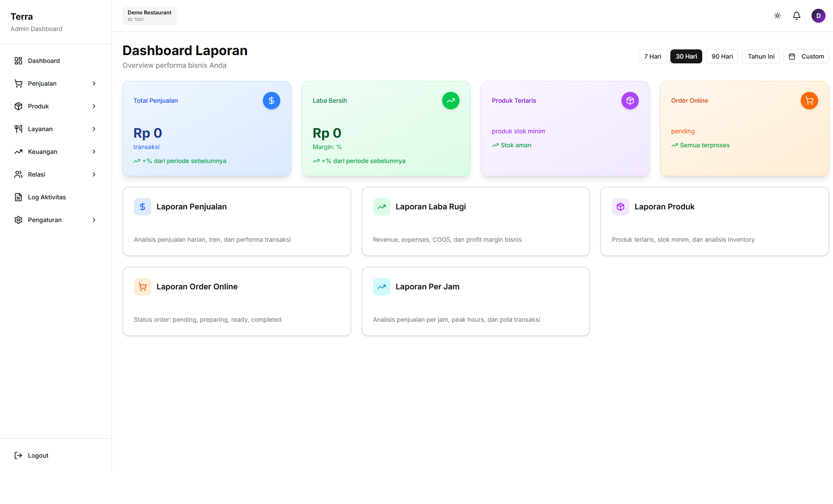Click the Logout icon in sidebar
This screenshot has height=504, width=833.
point(18,455)
